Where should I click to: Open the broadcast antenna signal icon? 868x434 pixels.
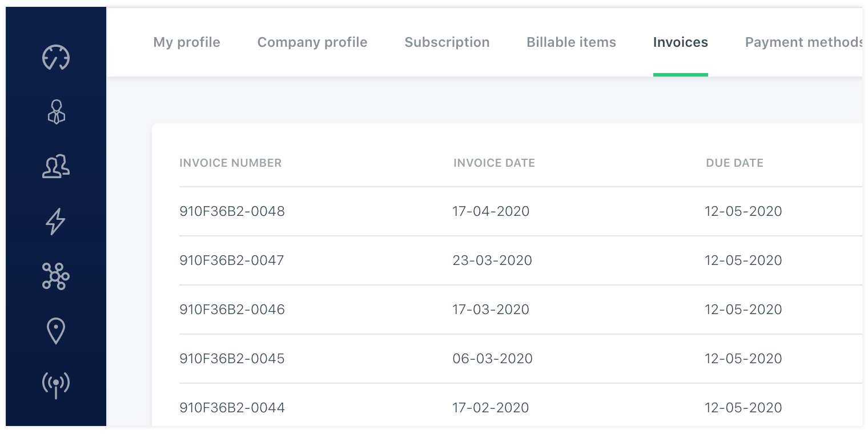pyautogui.click(x=55, y=385)
